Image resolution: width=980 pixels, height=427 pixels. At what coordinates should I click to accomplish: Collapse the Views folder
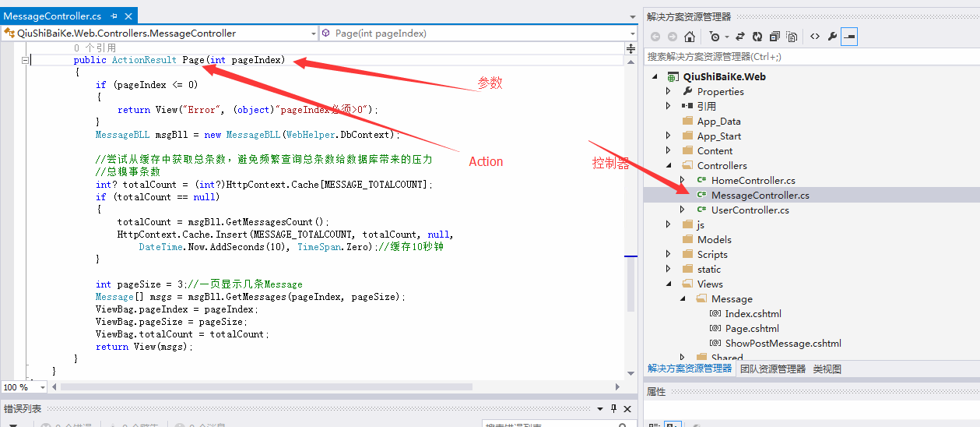[x=668, y=284]
